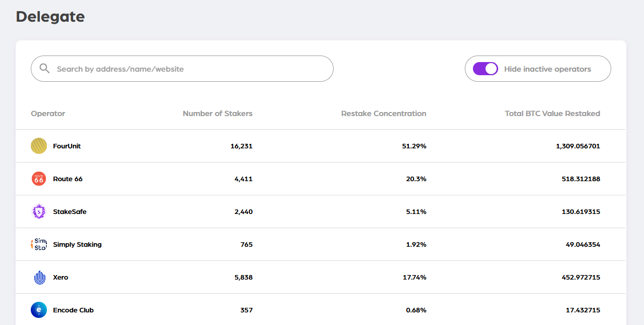Select the StakeSafe operator name

[70, 212]
